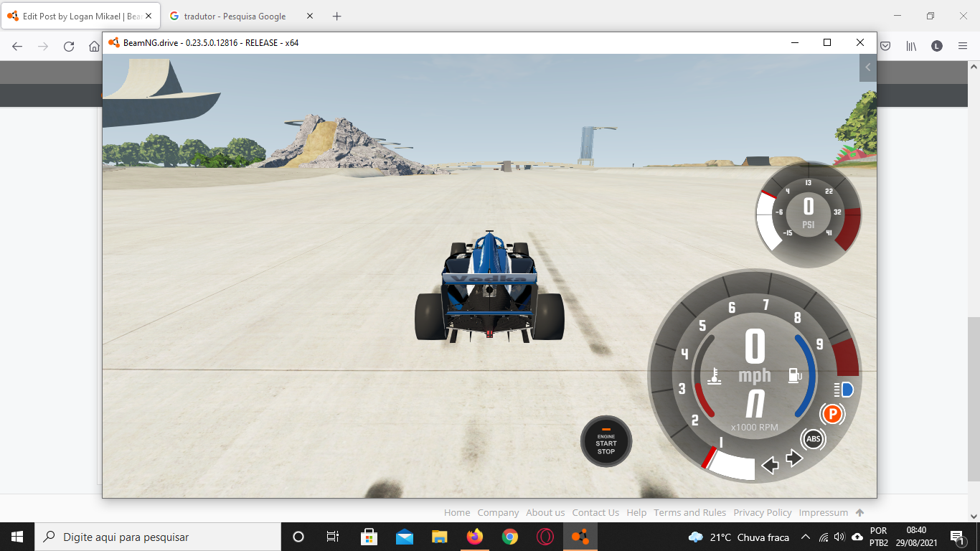Screen dimensions: 980x551
Task: Click the Engine Start Stop button
Action: click(606, 441)
